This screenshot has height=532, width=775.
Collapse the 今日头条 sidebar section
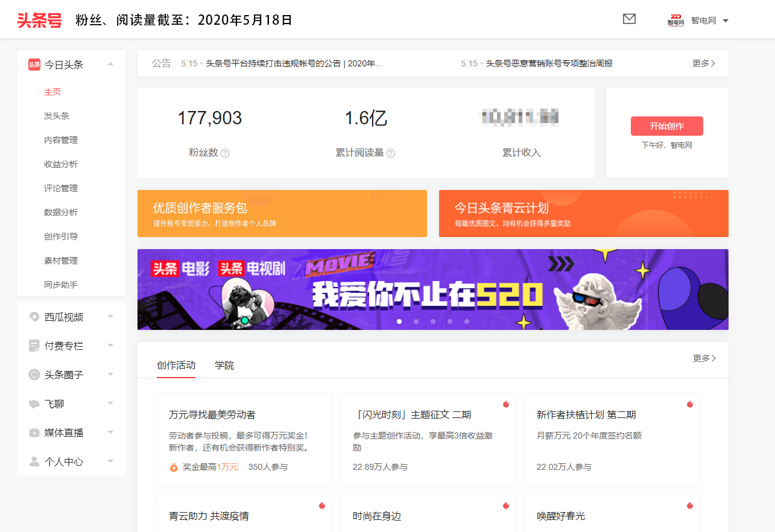pos(110,64)
